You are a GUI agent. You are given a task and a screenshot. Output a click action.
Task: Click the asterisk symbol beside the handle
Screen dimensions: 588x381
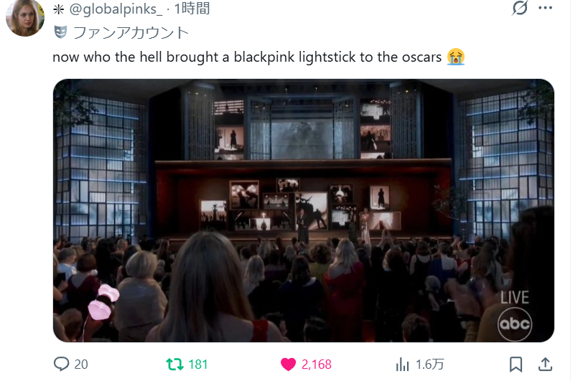coord(58,9)
